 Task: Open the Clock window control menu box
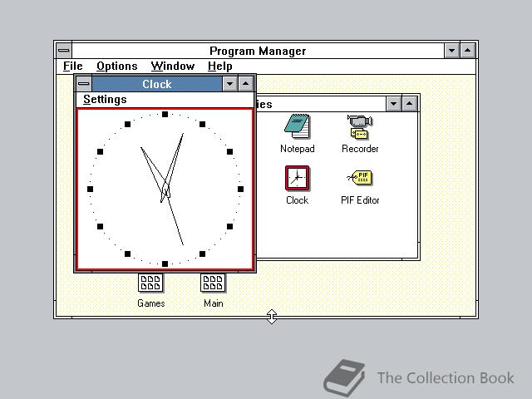coord(83,83)
